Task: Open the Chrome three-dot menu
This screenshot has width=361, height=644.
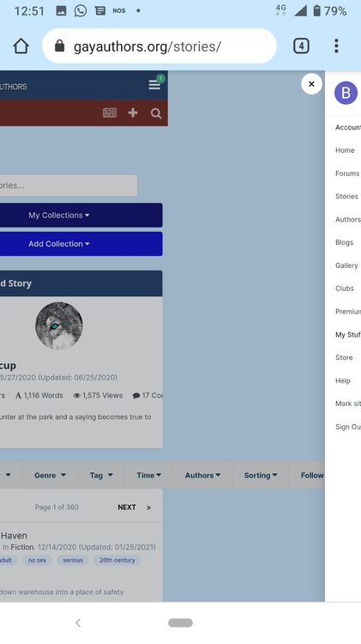Action: [336, 46]
